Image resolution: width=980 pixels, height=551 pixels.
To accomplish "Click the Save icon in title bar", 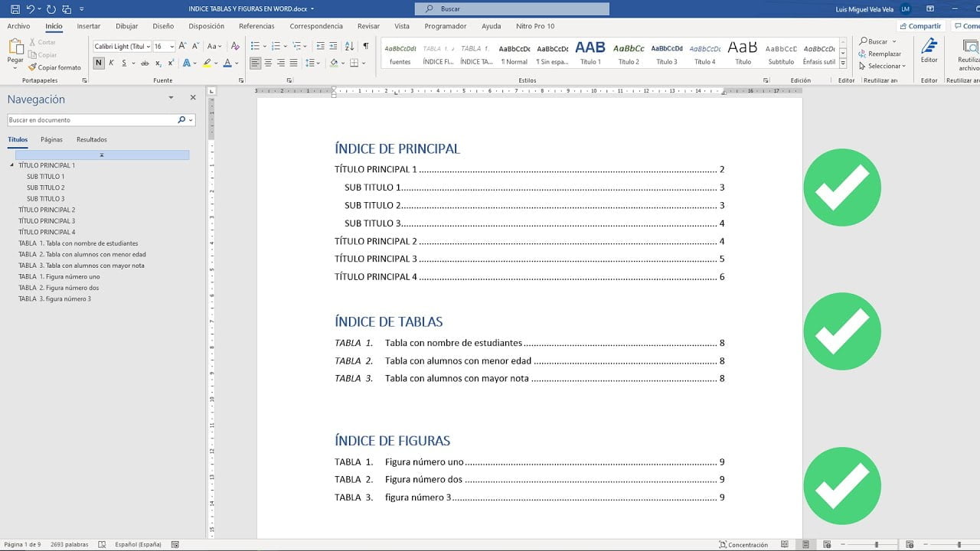I will point(15,9).
